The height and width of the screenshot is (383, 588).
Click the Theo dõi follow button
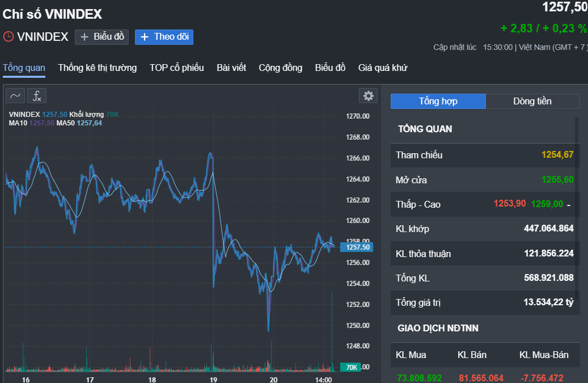click(x=164, y=37)
